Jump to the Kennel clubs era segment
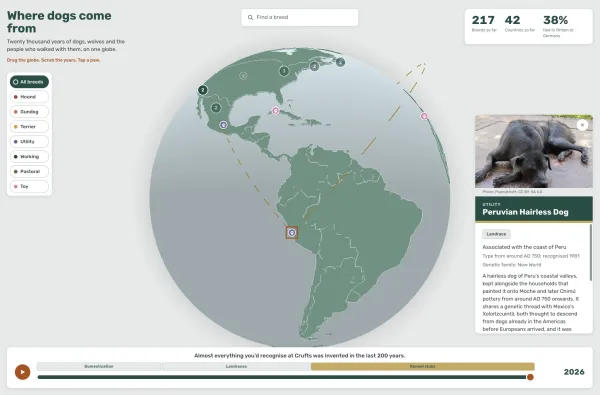The image size is (600, 395). [423, 366]
